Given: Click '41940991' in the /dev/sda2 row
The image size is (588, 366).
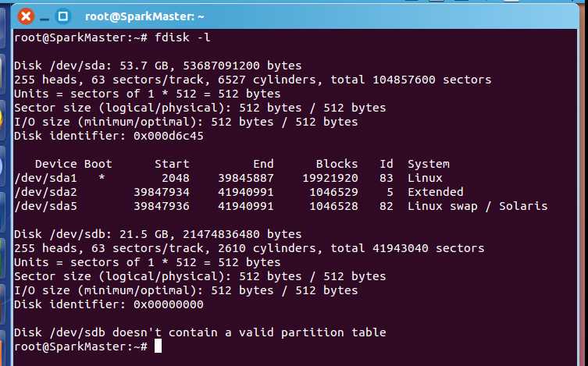Looking at the screenshot, I should pos(246,192).
